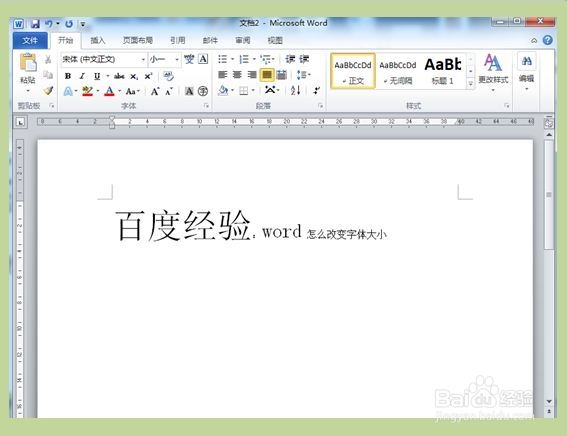Apply the text highlight color
Image resolution: width=567 pixels, height=436 pixels.
point(87,91)
